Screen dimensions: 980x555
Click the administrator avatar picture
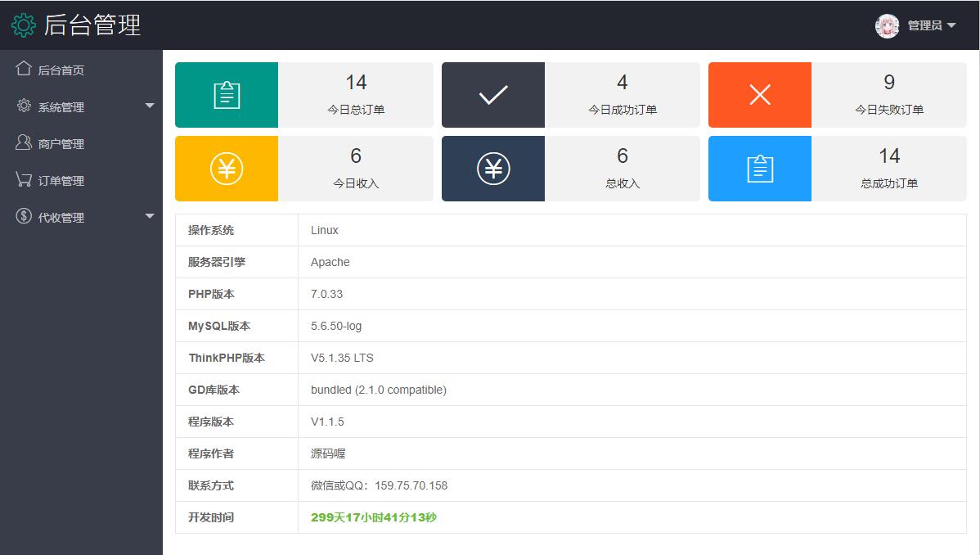click(x=887, y=26)
